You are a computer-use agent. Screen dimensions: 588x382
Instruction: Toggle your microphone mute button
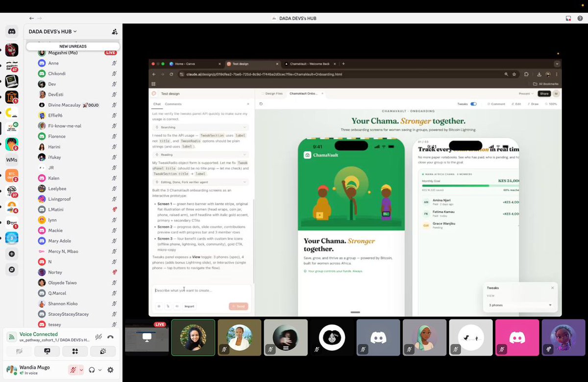(x=72, y=370)
